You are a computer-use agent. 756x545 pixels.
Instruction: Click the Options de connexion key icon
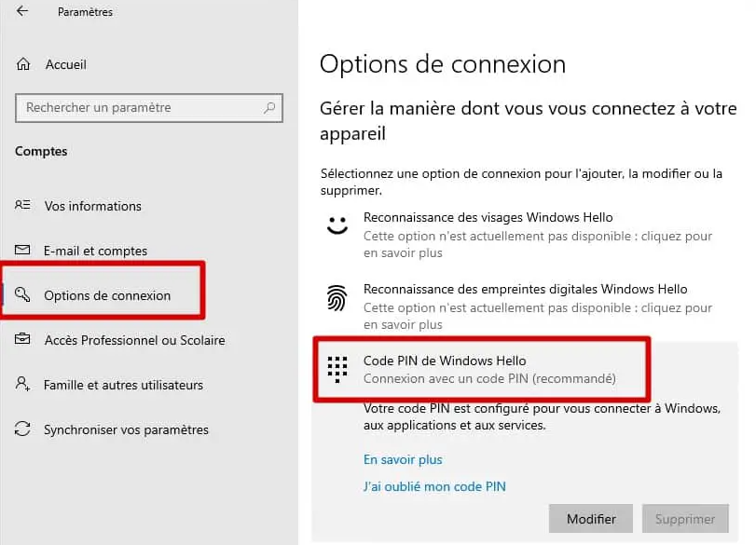pos(23,295)
